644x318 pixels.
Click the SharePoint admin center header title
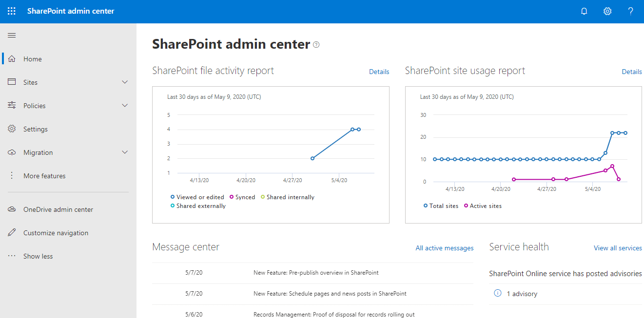pos(71,11)
